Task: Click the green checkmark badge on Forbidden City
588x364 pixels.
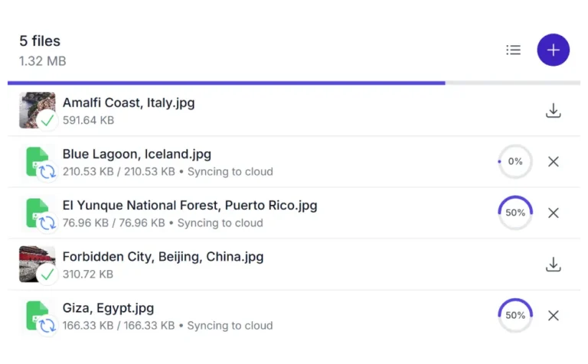Action: 47,275
